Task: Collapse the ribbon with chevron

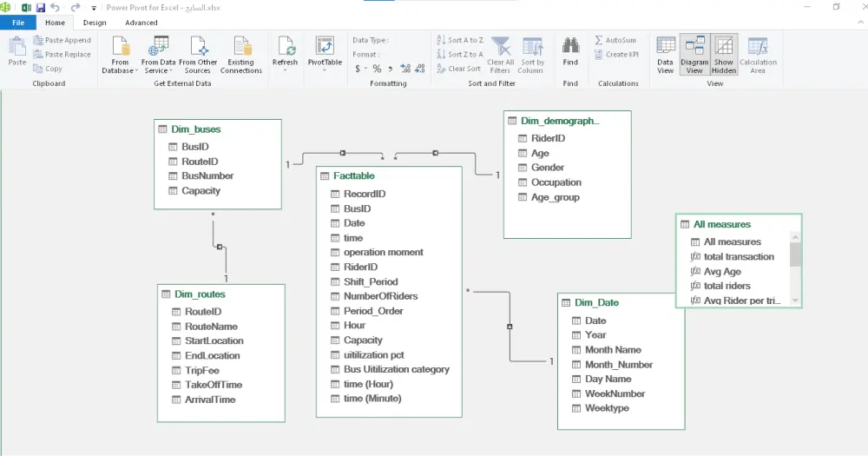Action: click(x=860, y=23)
